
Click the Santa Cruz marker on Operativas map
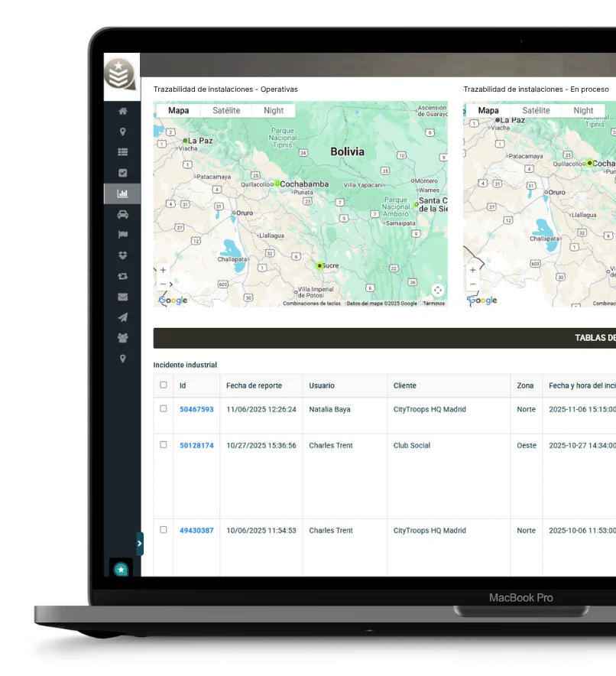pos(416,205)
